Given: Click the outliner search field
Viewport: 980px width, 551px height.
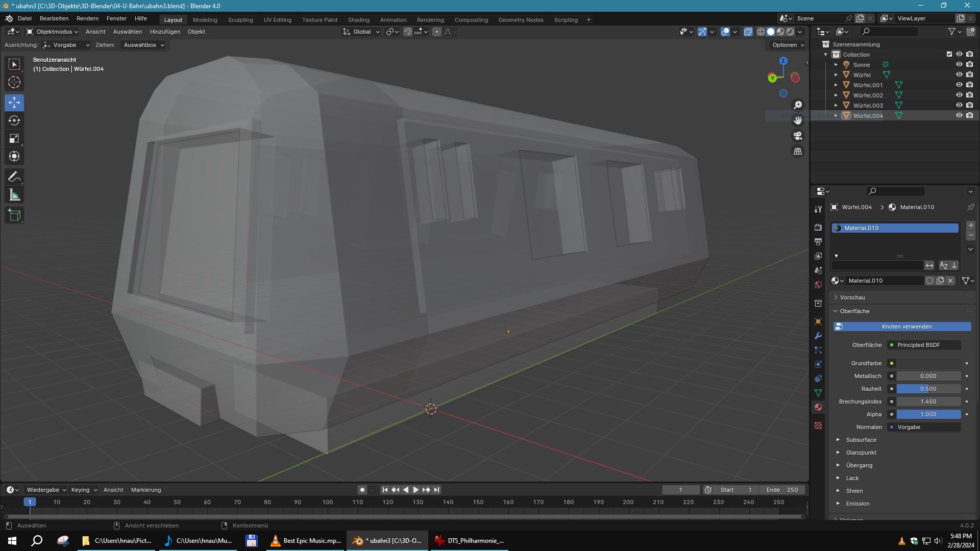Looking at the screenshot, I should [x=888, y=32].
